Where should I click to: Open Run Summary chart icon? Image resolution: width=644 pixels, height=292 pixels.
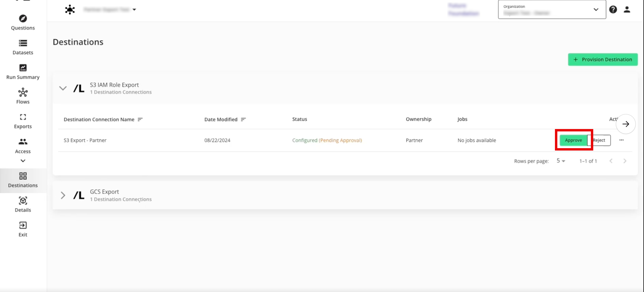(23, 68)
